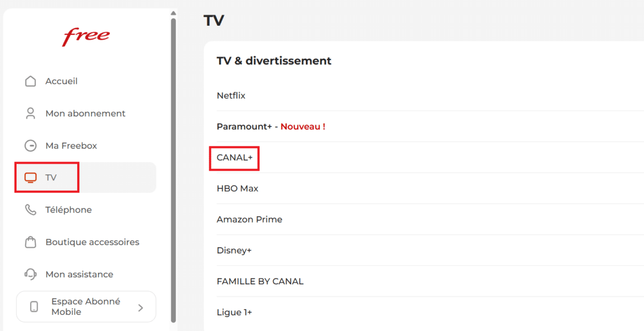Viewport: 644px width, 331px height.
Task: Select the Disney+ entry
Action: pyautogui.click(x=233, y=250)
